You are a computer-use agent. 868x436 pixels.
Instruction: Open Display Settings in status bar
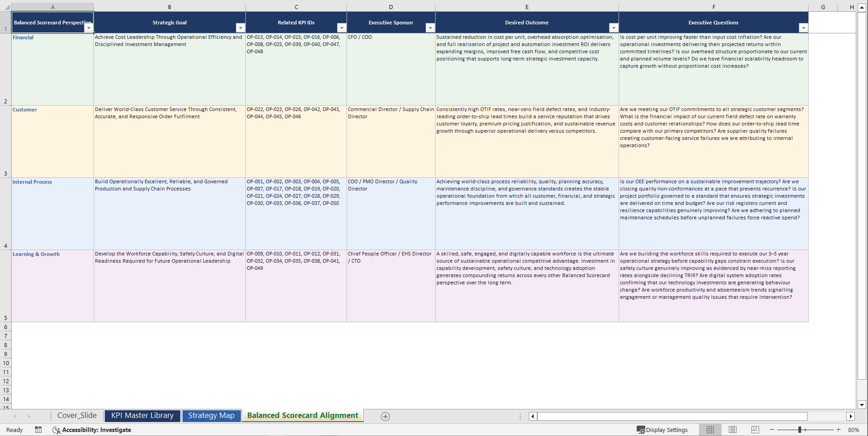point(662,430)
